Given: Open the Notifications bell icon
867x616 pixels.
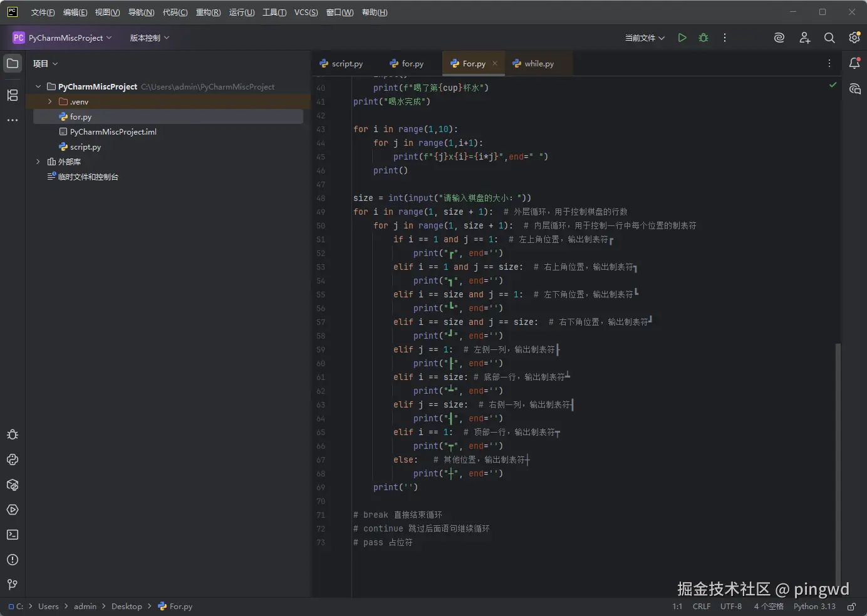Looking at the screenshot, I should point(854,63).
